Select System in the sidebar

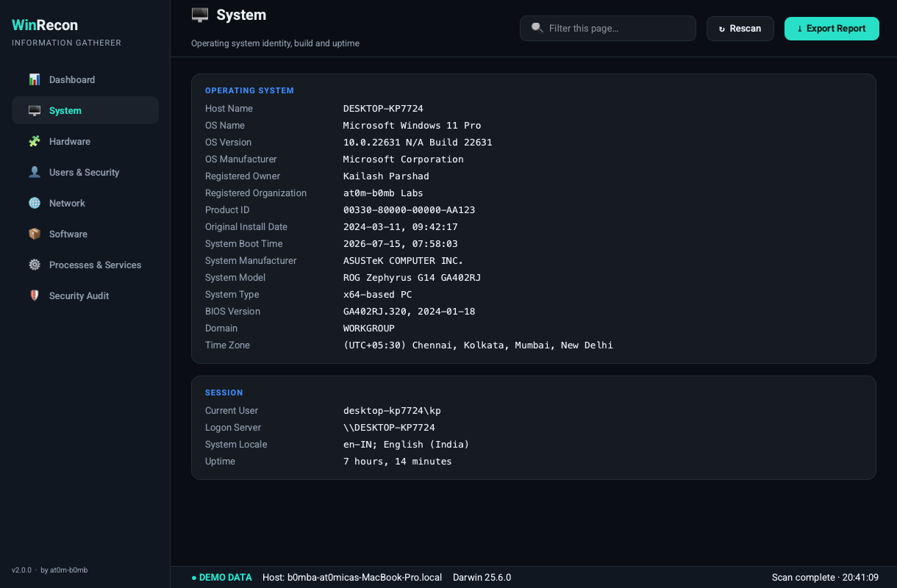[85, 110]
